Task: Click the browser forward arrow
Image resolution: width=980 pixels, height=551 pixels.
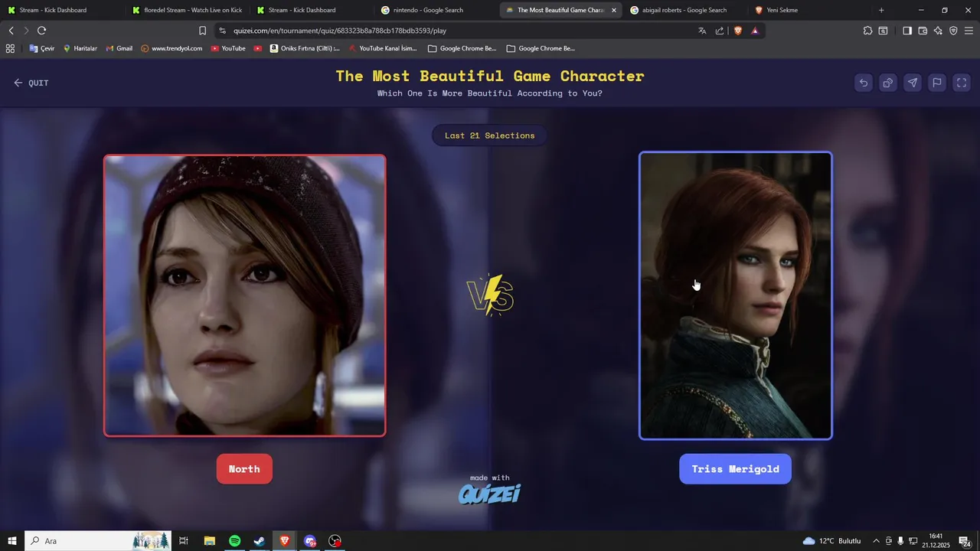Action: point(26,31)
